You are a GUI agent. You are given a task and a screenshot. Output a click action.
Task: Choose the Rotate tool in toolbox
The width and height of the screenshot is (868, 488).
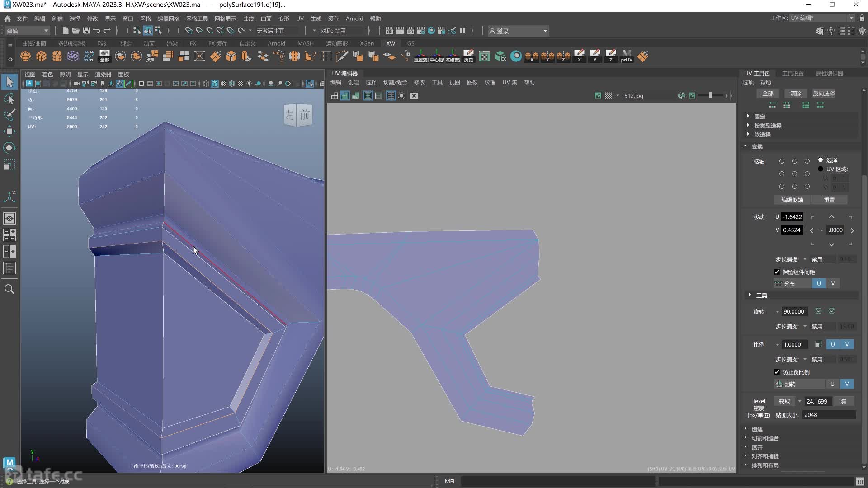[9, 148]
